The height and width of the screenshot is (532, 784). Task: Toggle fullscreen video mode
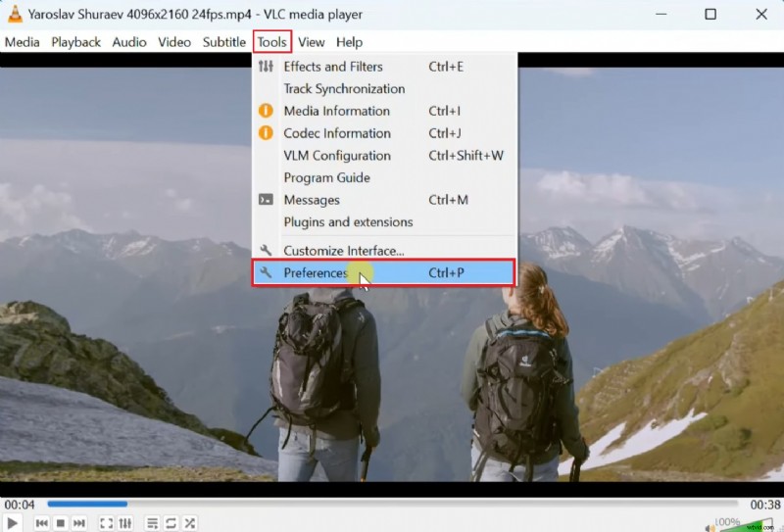click(106, 523)
